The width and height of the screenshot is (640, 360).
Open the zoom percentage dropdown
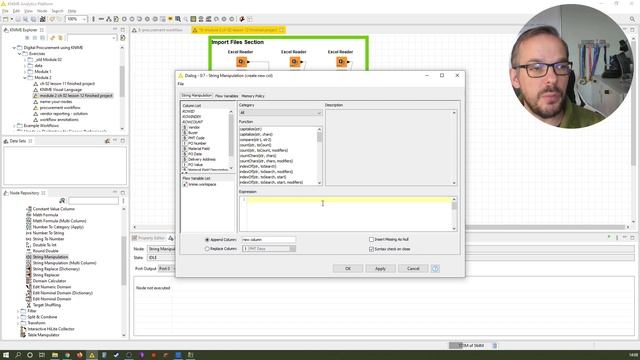tap(84, 19)
